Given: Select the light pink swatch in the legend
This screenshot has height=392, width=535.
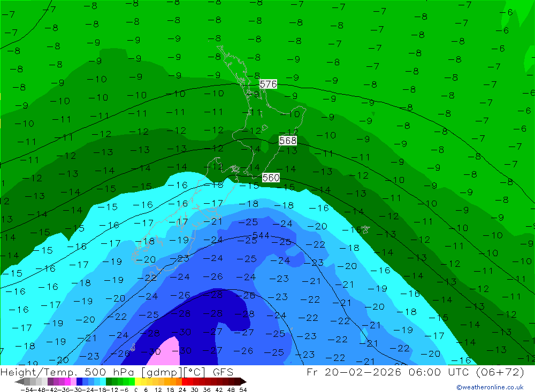Looking at the screenshot, I should tap(73, 382).
